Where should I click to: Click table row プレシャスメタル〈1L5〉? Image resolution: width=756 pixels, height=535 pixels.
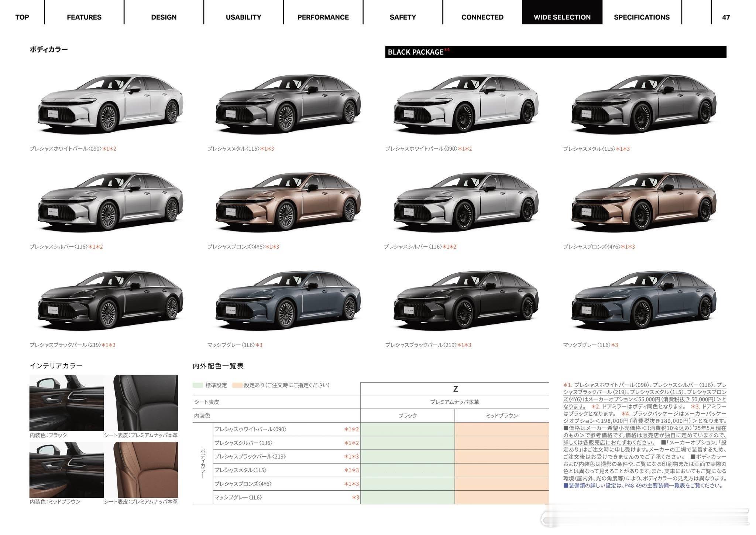pos(381,470)
